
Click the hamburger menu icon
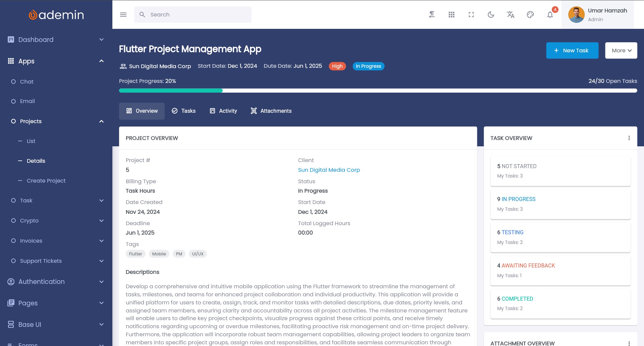tap(123, 15)
